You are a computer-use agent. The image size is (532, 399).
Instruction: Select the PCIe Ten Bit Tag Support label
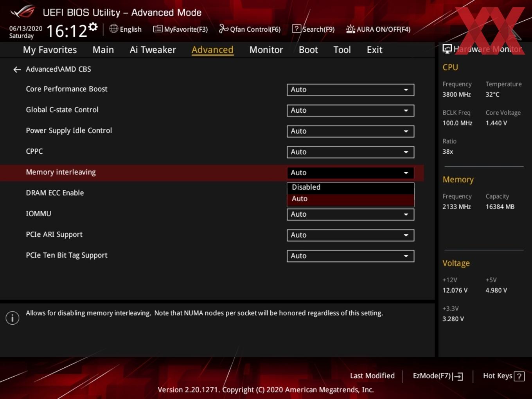click(66, 255)
